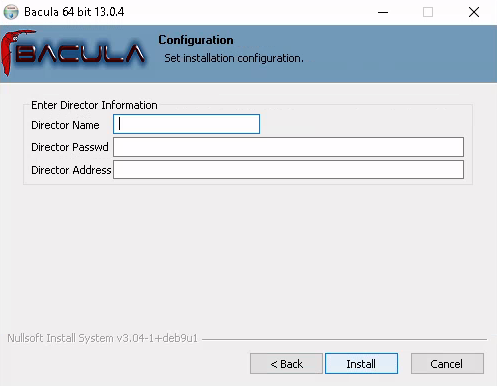
Task: Click 'Set installation configuration.' subtitle
Action: tap(234, 58)
